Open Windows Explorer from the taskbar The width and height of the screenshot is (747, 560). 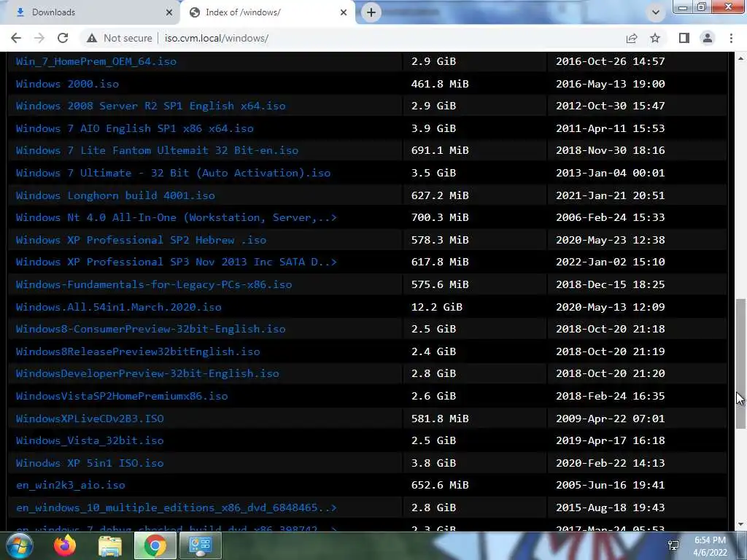coord(110,545)
